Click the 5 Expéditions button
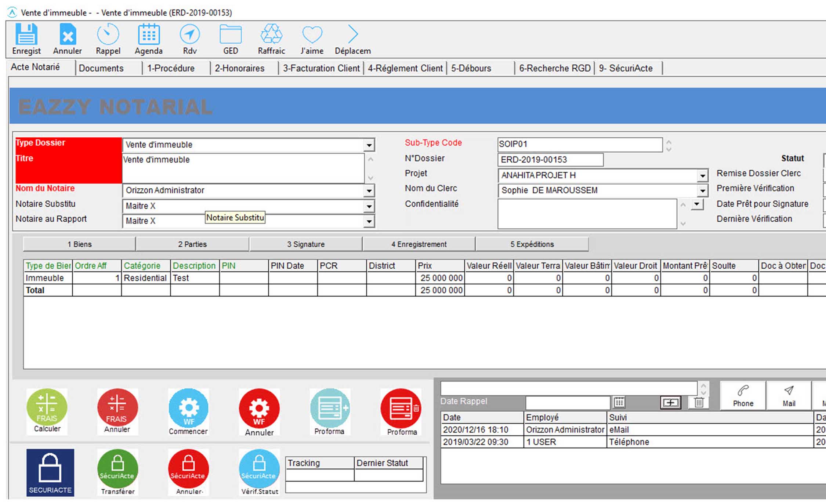 click(x=532, y=244)
